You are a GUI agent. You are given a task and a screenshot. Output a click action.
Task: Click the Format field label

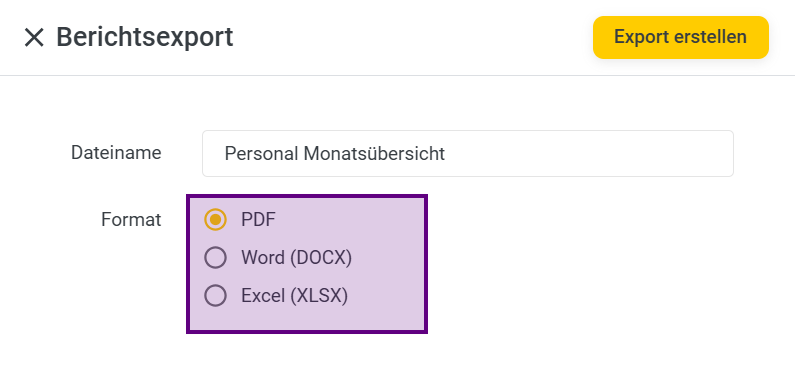point(131,219)
